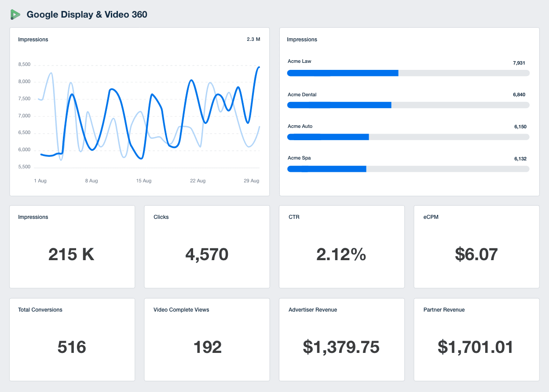
Task: Open the Impressions KPI card
Action: click(72, 247)
